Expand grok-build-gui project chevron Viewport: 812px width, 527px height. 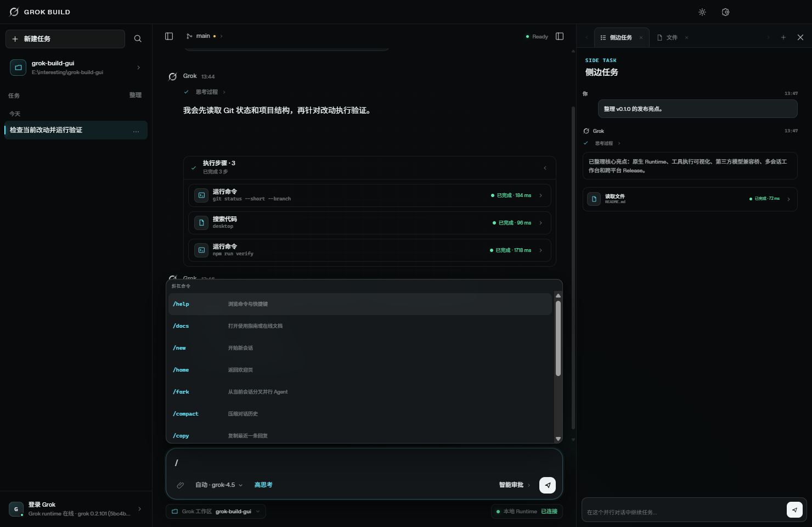(x=138, y=68)
